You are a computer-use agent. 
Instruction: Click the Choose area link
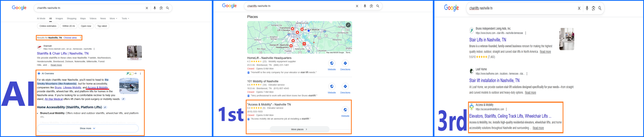point(70,38)
